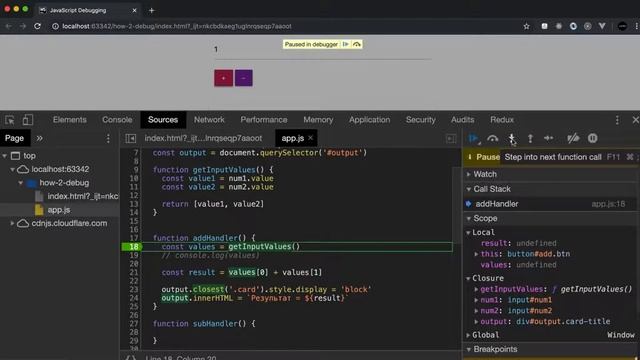Toggle Deactivate breakpoints icon

pos(573,138)
